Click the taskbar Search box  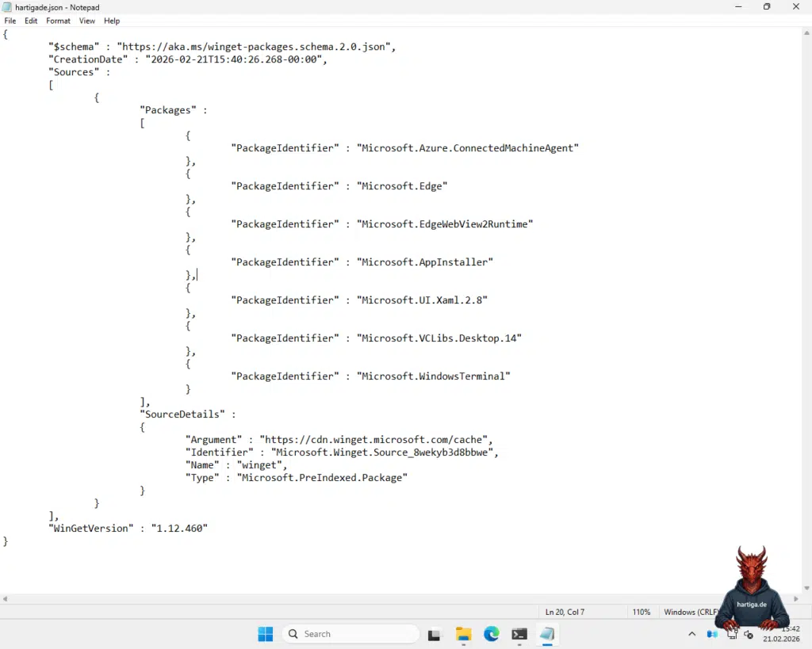(x=349, y=634)
